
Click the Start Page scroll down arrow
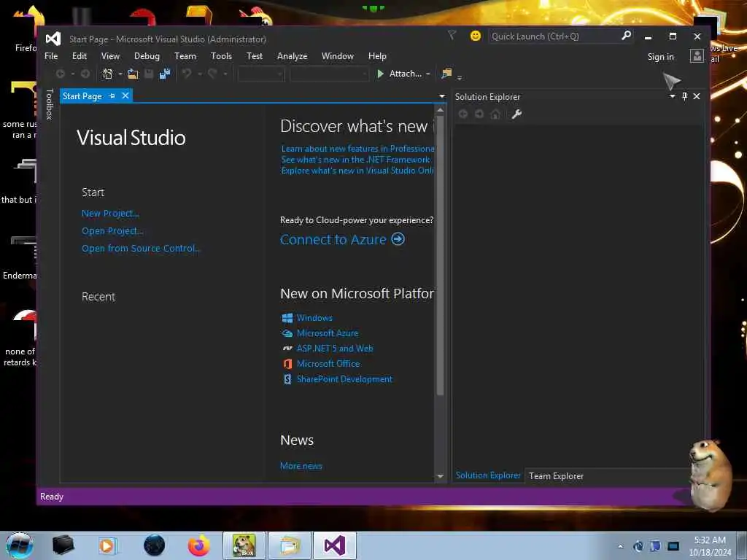440,476
